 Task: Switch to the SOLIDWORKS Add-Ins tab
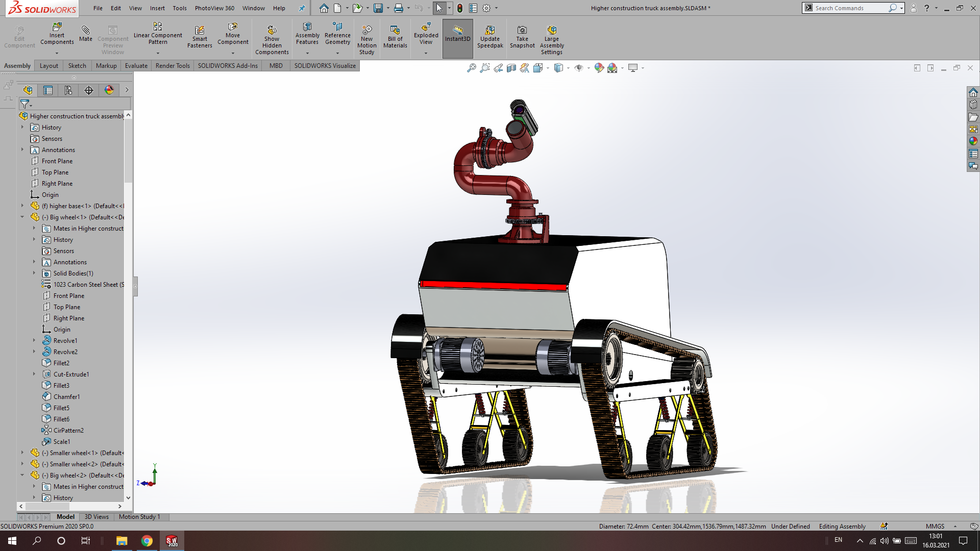[228, 66]
